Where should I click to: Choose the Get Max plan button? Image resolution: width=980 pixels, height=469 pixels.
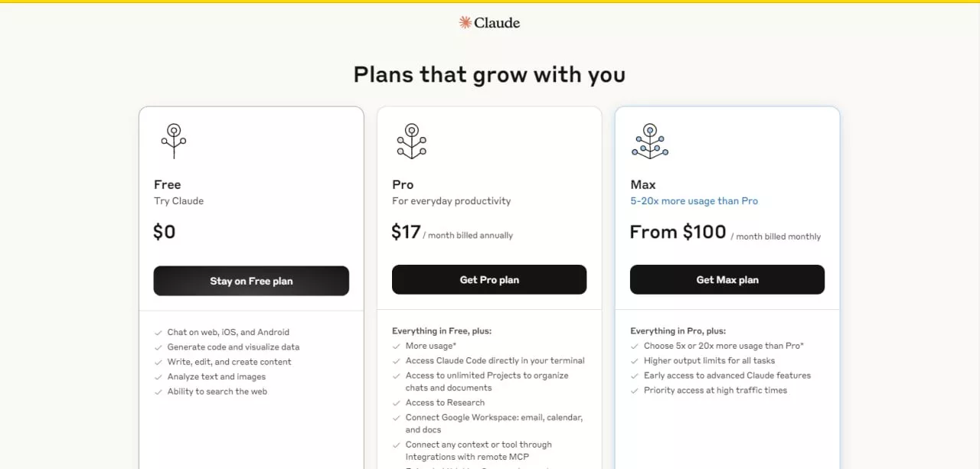click(x=727, y=280)
